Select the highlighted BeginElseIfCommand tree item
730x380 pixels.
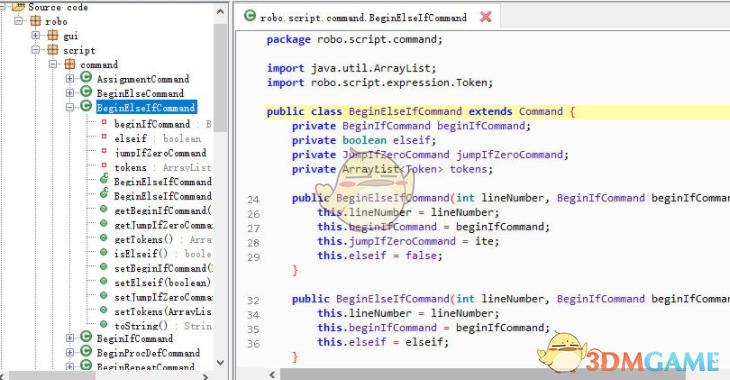[146, 108]
